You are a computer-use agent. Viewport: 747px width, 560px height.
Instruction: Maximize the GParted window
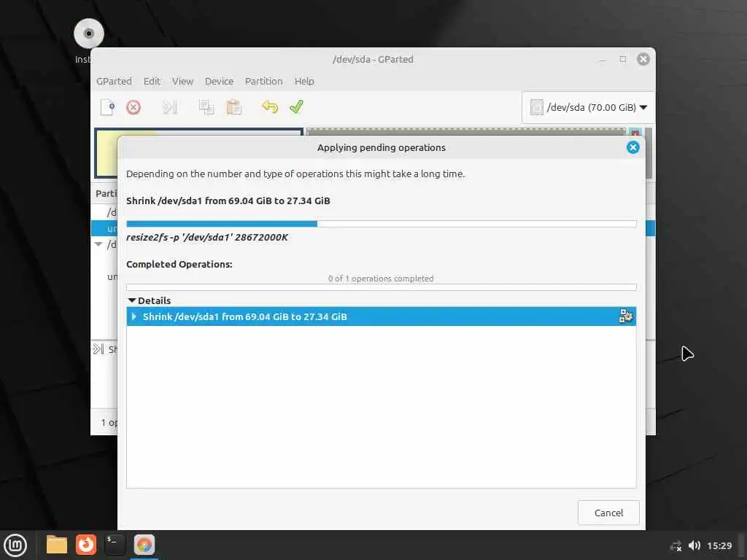pyautogui.click(x=623, y=59)
